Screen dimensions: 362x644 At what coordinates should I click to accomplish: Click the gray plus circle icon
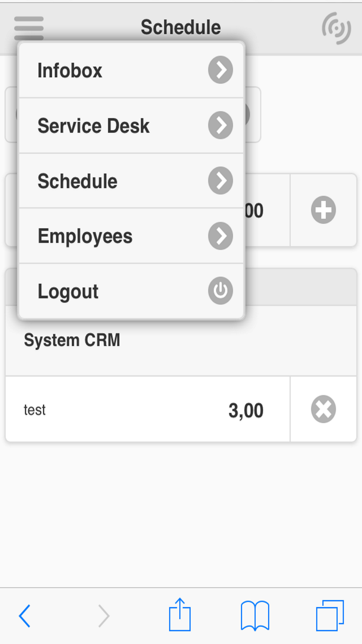click(323, 210)
